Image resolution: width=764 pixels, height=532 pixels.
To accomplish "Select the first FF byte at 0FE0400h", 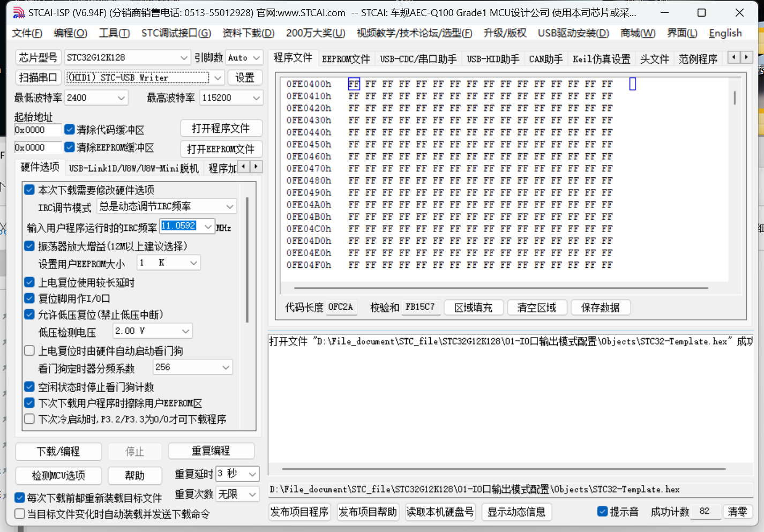I will (354, 84).
